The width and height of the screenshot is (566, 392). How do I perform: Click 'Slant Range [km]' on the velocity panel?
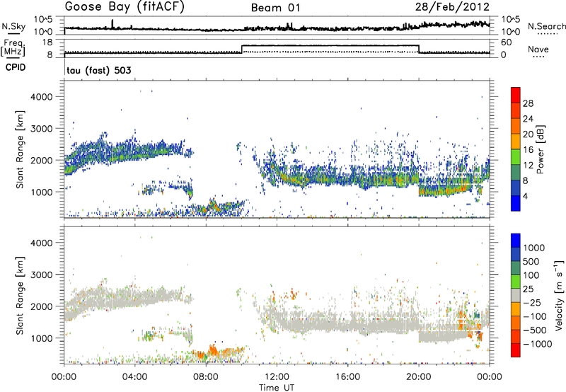20,296
